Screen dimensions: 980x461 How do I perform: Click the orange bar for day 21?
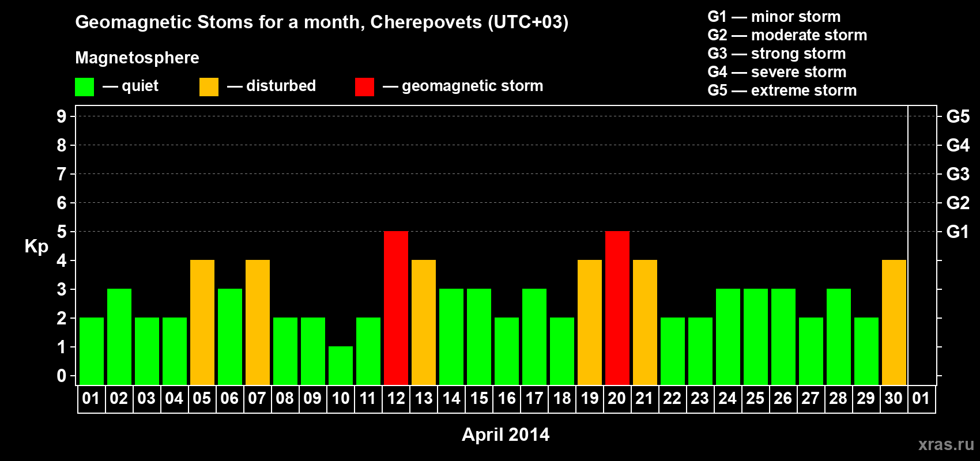[645, 323]
